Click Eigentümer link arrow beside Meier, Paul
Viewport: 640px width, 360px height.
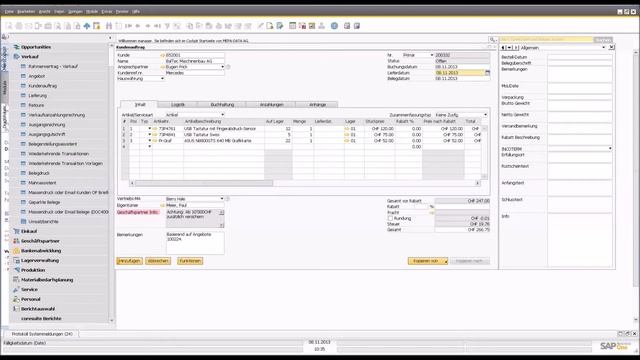click(x=162, y=205)
